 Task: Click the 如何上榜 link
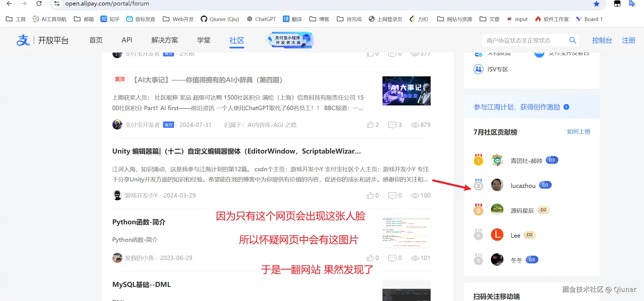tap(578, 132)
